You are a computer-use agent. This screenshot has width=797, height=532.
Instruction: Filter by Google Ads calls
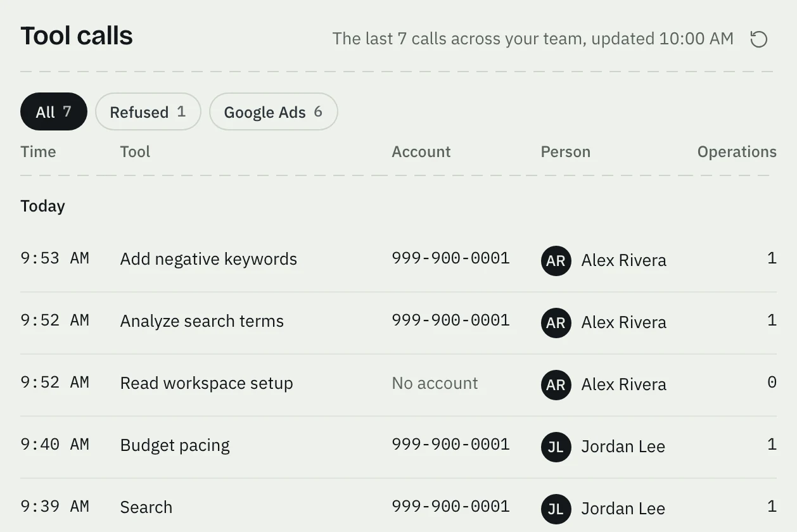(274, 112)
